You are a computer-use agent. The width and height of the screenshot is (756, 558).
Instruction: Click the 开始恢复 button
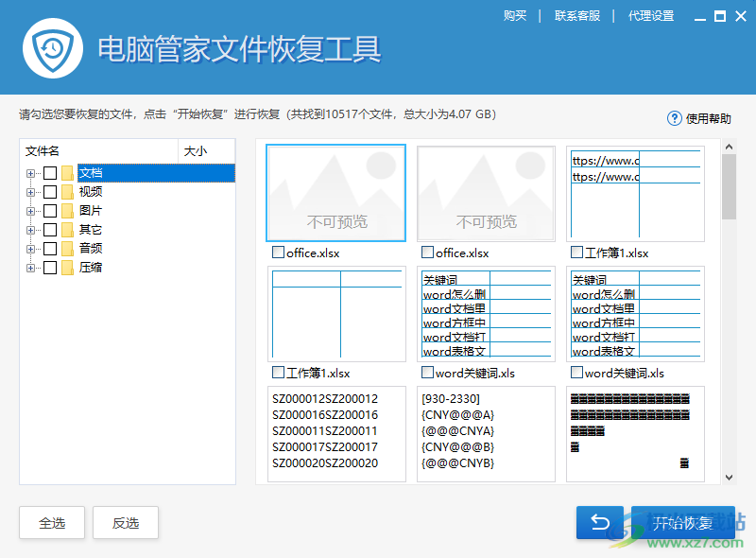click(682, 522)
